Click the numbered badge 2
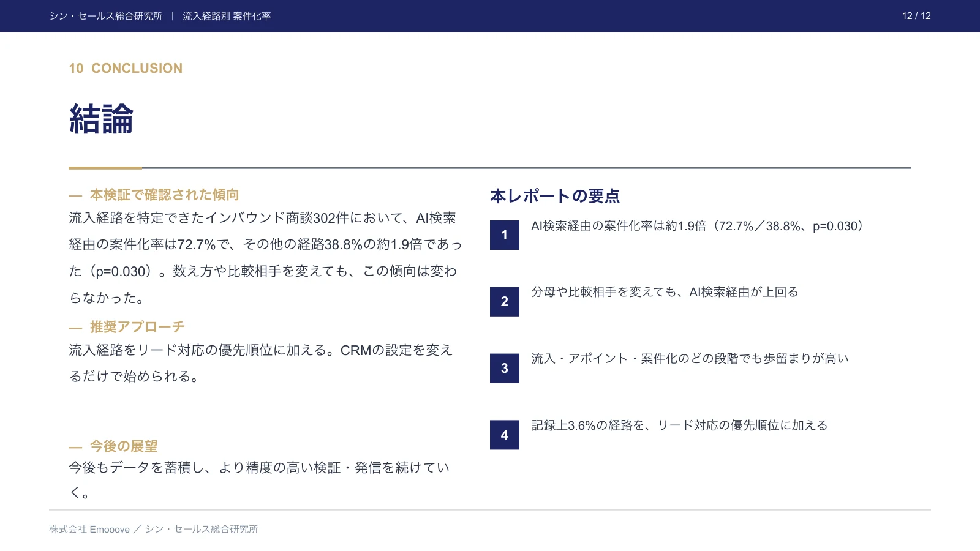 (504, 301)
